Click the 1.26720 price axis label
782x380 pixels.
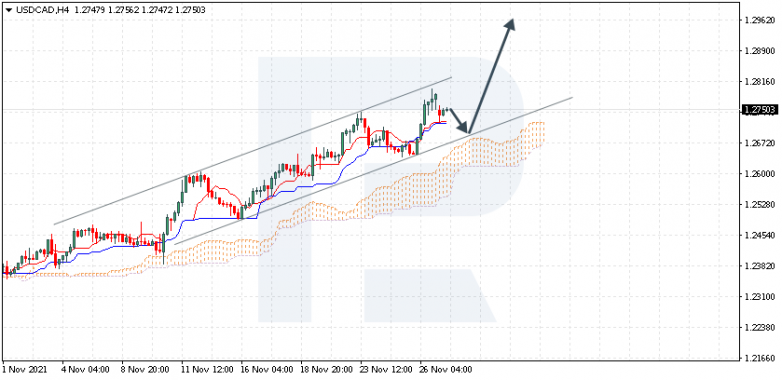[760, 143]
